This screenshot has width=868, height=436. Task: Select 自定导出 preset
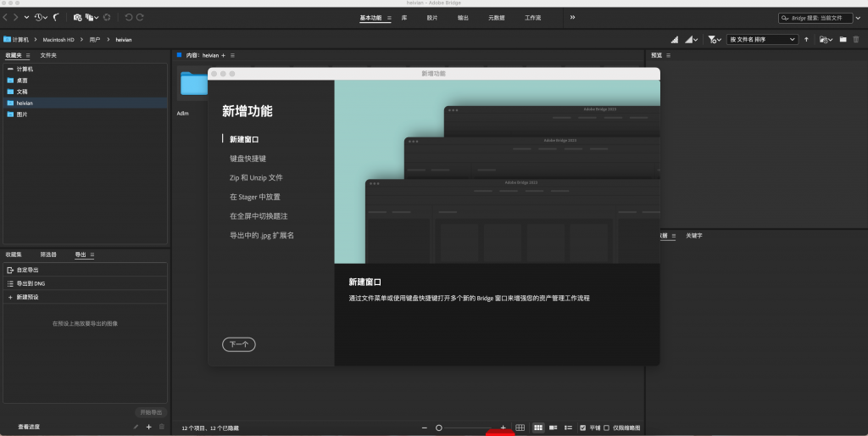click(x=86, y=270)
